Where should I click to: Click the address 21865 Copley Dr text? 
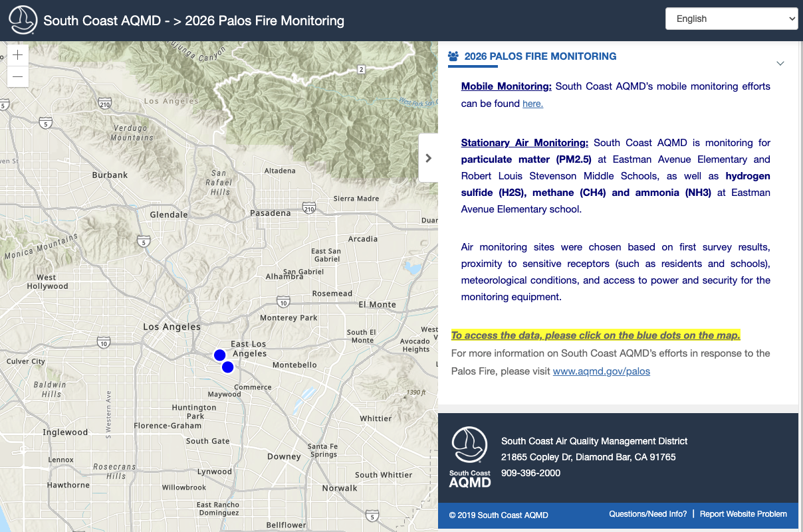tap(588, 457)
